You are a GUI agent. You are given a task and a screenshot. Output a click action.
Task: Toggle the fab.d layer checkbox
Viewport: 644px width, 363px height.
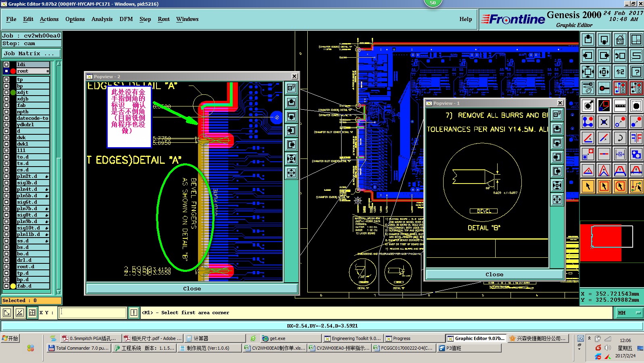click(6, 286)
